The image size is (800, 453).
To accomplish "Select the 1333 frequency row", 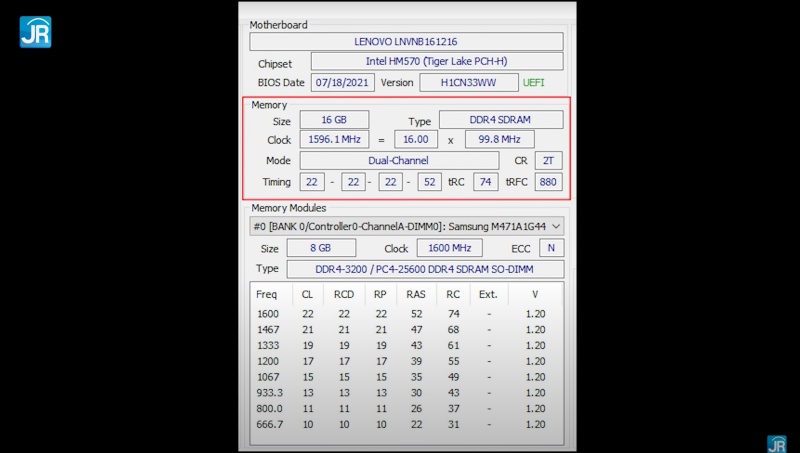I will (407, 345).
